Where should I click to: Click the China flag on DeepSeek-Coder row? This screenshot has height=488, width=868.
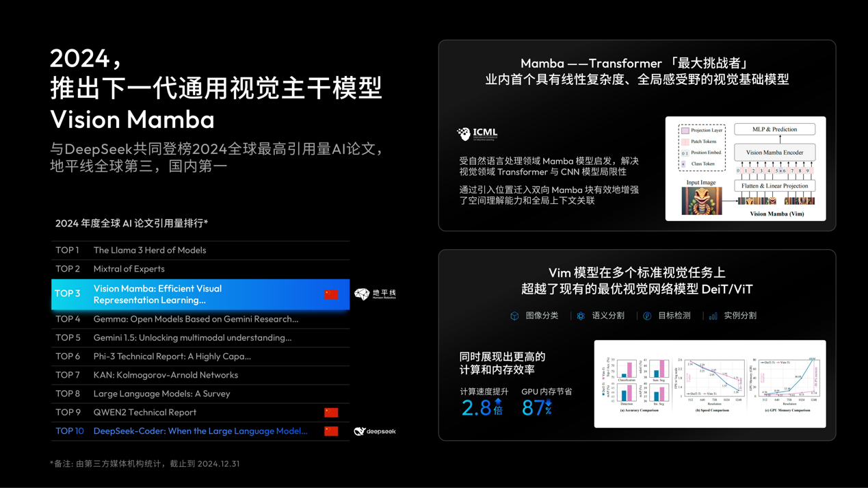click(x=331, y=431)
